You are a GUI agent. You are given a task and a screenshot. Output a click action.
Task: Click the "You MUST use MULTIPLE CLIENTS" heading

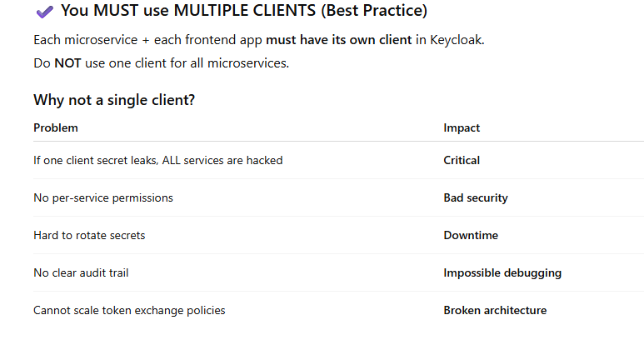coord(243,12)
